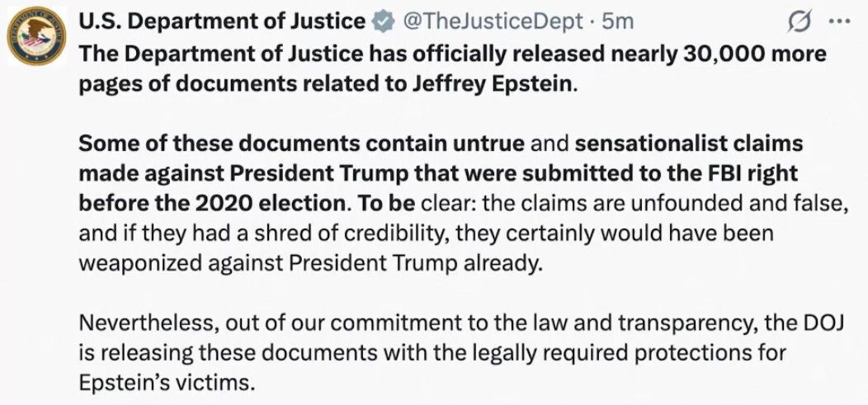Click the @TheJusticeDept handle
Screen dimensions: 868x405
pos(492,21)
